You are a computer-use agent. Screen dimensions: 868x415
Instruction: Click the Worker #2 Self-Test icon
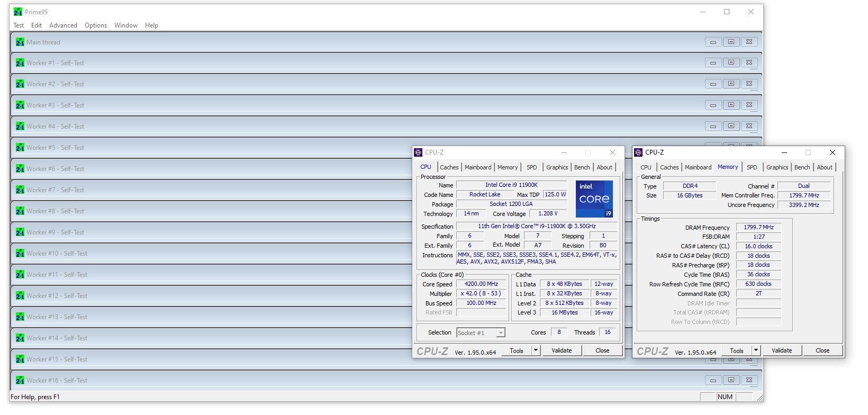click(x=20, y=84)
